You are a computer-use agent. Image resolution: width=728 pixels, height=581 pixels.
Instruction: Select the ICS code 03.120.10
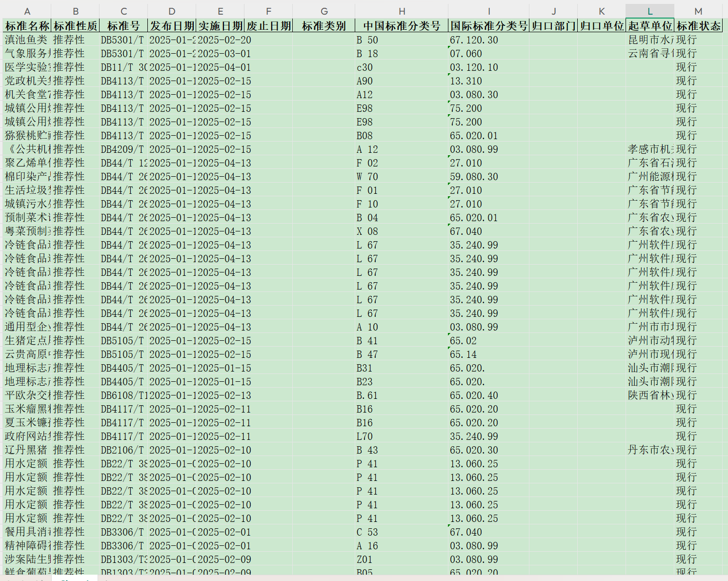(x=488, y=67)
